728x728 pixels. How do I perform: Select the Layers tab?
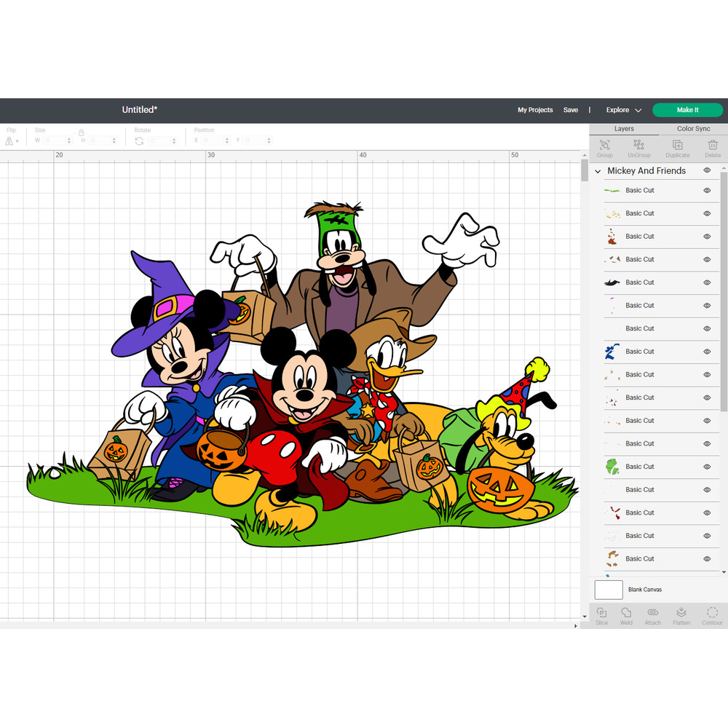click(624, 128)
